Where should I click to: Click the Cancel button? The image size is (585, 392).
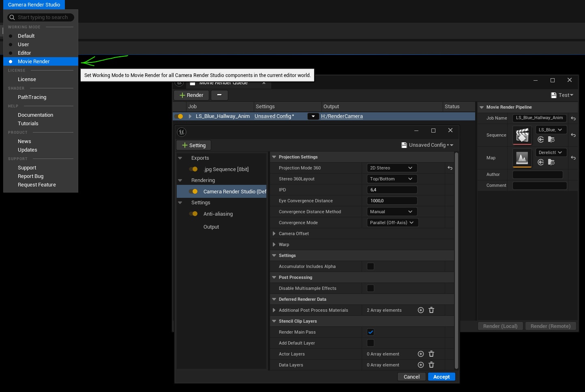tap(411, 377)
